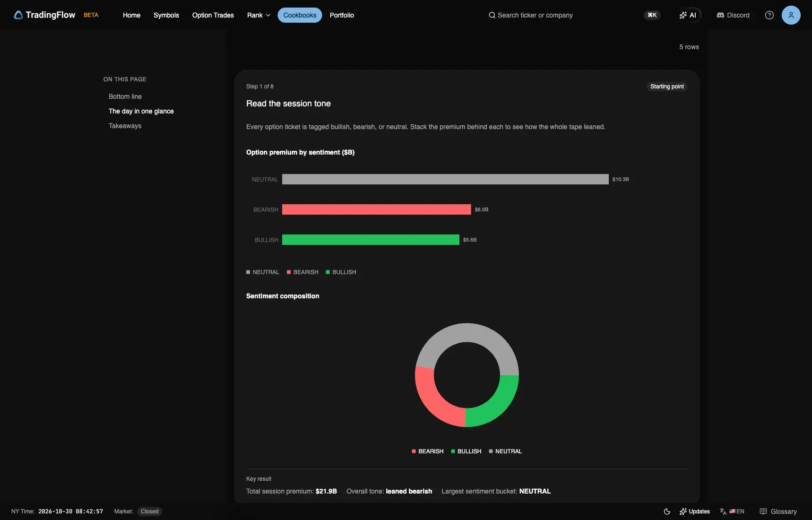The width and height of the screenshot is (812, 520).
Task: Click the green bullish donut segment
Action: pos(496,406)
